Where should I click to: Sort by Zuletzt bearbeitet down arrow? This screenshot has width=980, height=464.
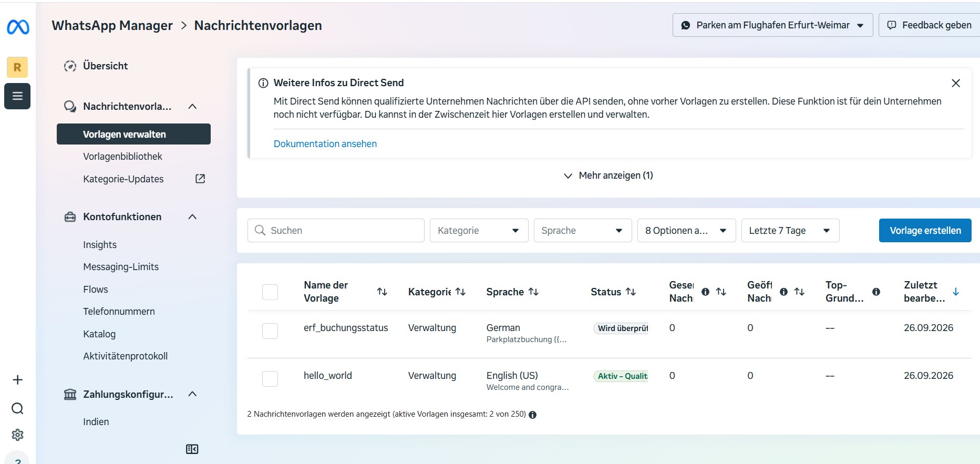pos(956,292)
